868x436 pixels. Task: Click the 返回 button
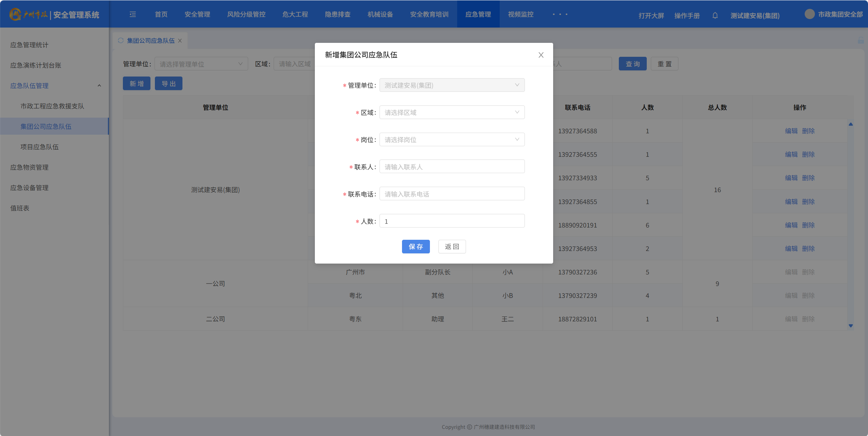point(452,247)
